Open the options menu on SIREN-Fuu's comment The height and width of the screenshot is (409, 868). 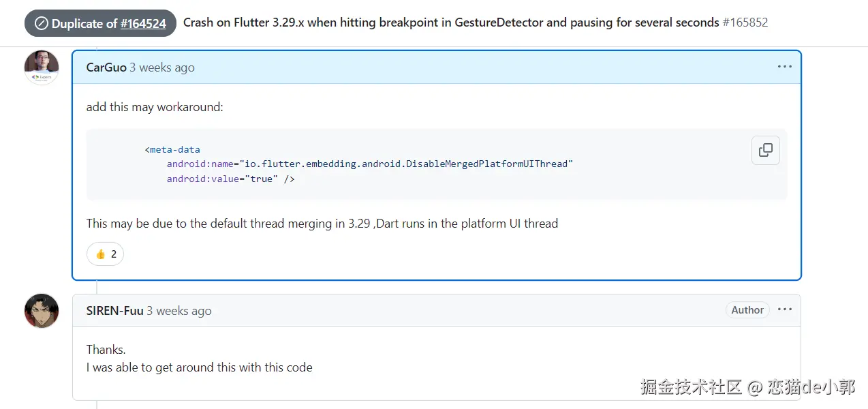[x=785, y=309]
